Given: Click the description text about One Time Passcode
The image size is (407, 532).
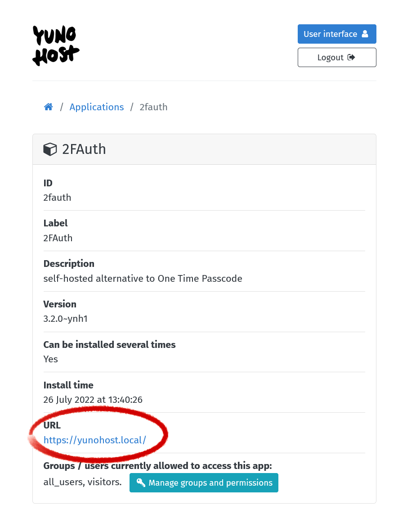Looking at the screenshot, I should point(143,279).
